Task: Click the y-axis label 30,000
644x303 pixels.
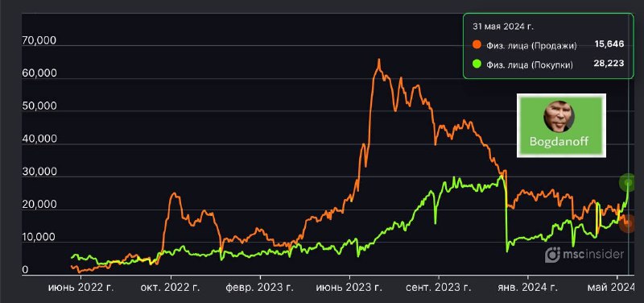Action: pyautogui.click(x=39, y=172)
